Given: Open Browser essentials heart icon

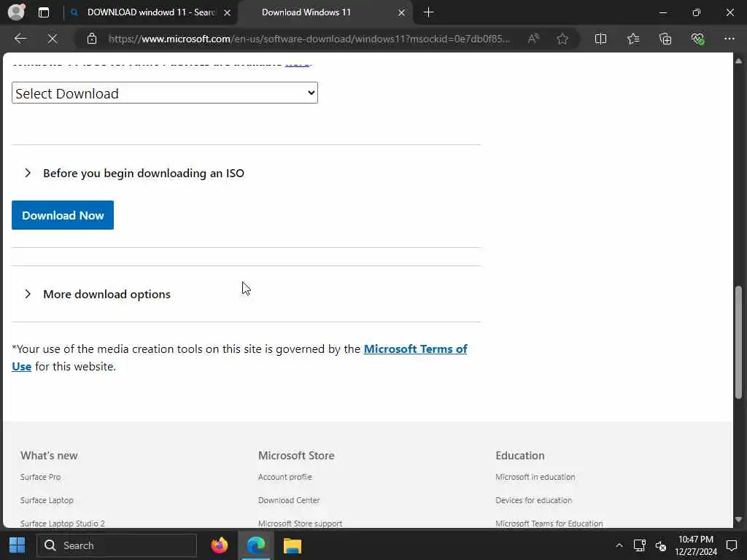Looking at the screenshot, I should click(x=697, y=39).
